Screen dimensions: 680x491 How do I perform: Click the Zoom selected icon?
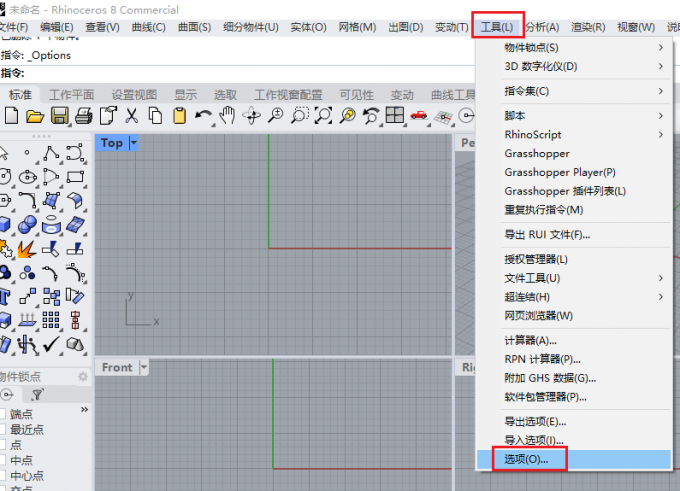347,116
